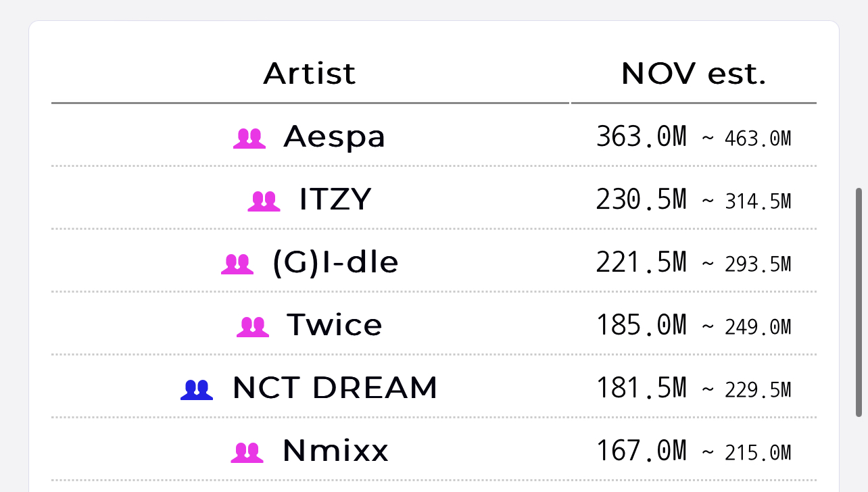Select the NCT DREAM artist name
Image resolution: width=868 pixels, height=492 pixels.
(x=335, y=388)
